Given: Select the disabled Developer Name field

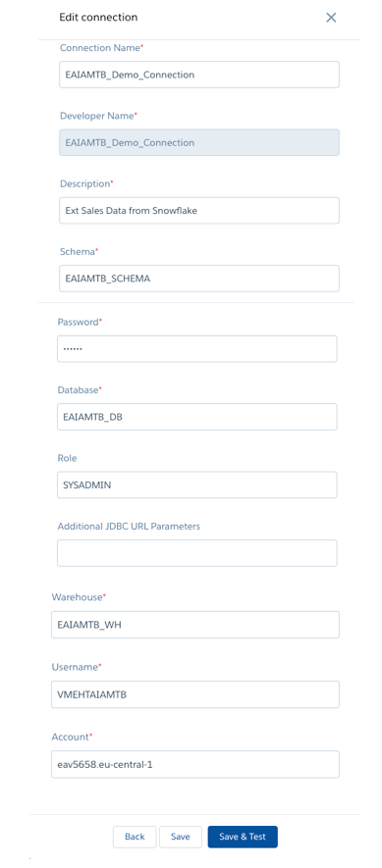Looking at the screenshot, I should click(199, 143).
